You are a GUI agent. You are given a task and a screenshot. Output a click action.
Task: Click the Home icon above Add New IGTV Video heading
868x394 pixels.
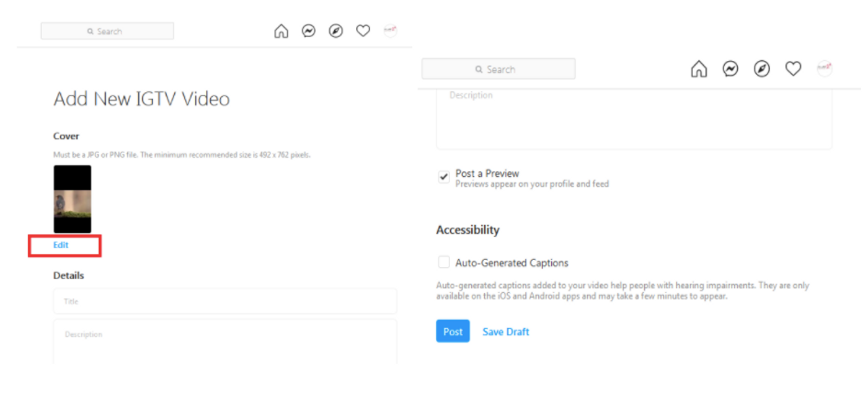pos(281,31)
